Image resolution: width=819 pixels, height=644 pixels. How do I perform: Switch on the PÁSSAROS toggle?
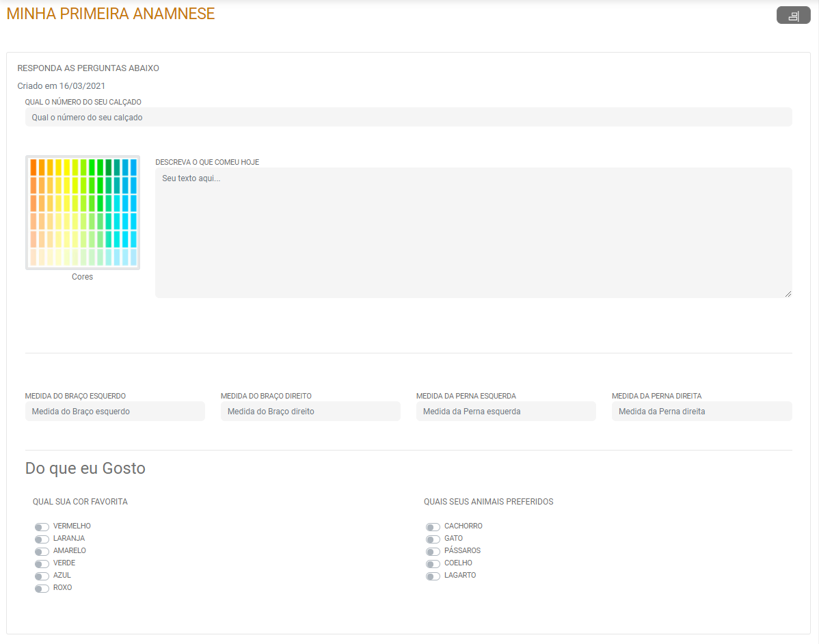[433, 552]
